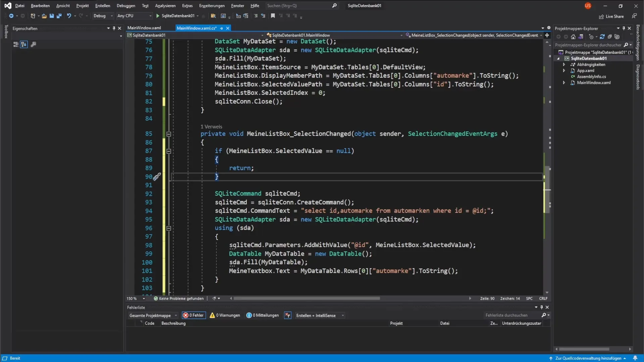Click the notifications bell in status bar

point(635,358)
